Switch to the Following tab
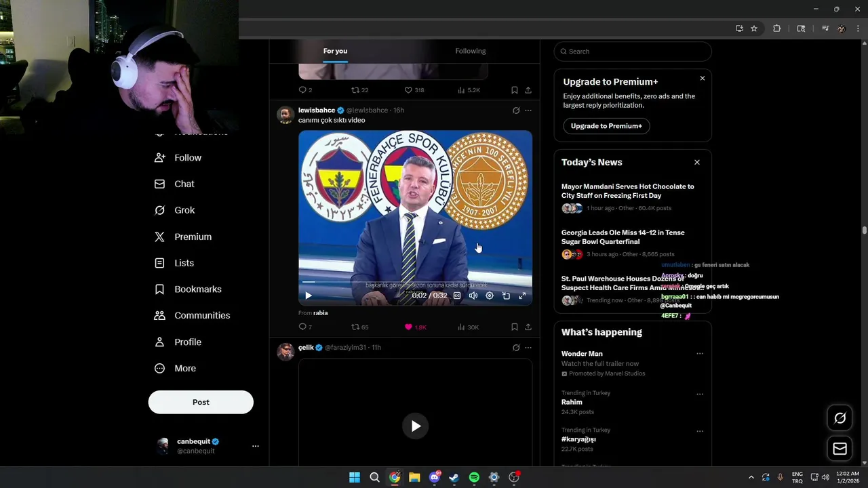This screenshot has width=868, height=488. 471,51
